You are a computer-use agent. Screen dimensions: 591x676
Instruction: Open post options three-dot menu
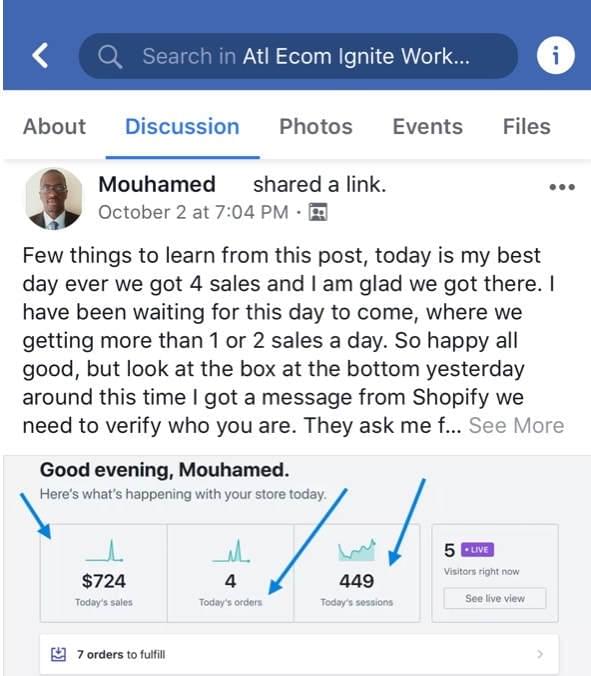coord(562,187)
